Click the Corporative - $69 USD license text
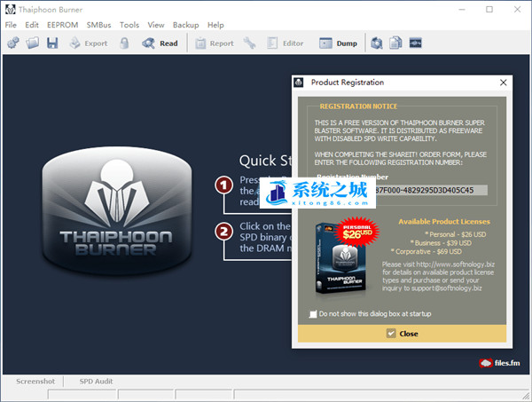 [426, 252]
